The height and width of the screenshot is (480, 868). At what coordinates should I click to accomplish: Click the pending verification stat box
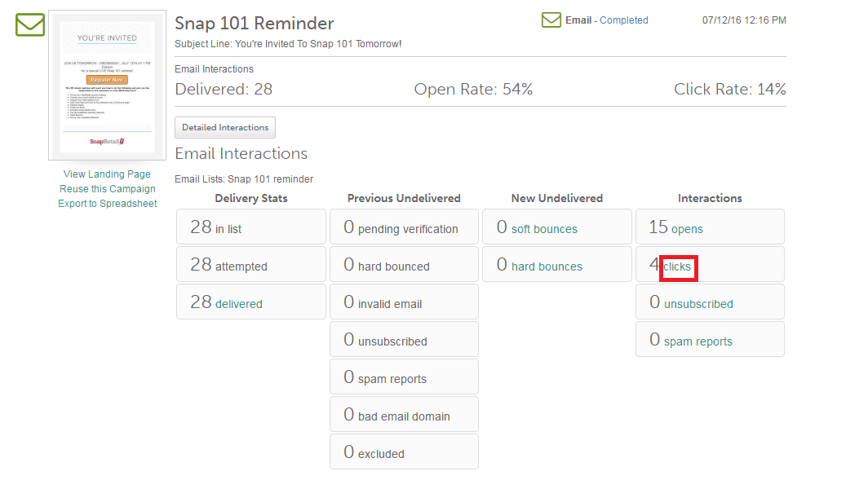pos(404,227)
